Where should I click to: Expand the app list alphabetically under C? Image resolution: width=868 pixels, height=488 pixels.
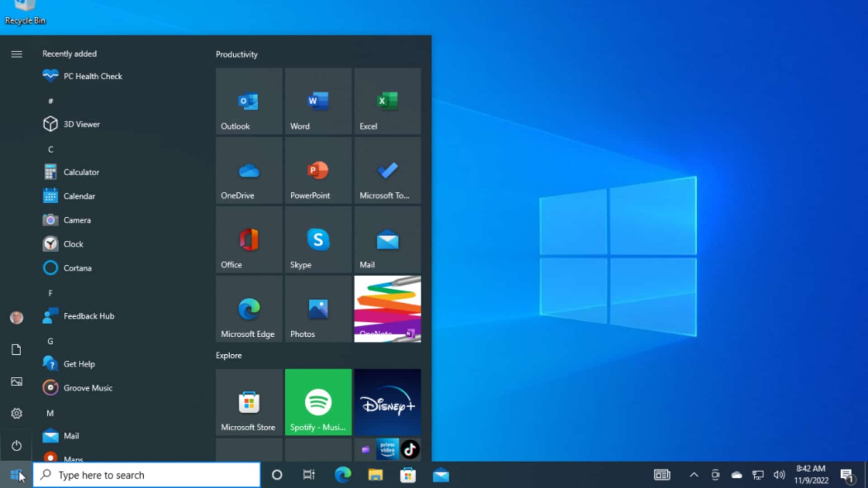coord(51,149)
